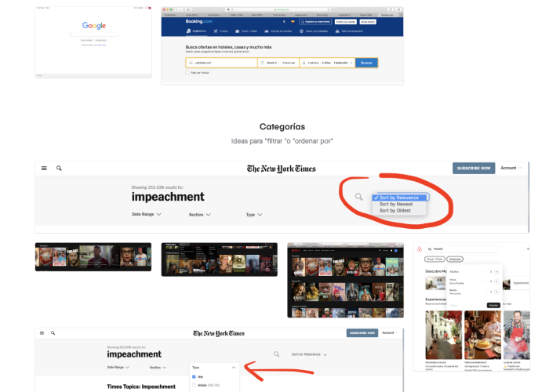Click the Google search box
549x392 pixels.
click(x=94, y=34)
